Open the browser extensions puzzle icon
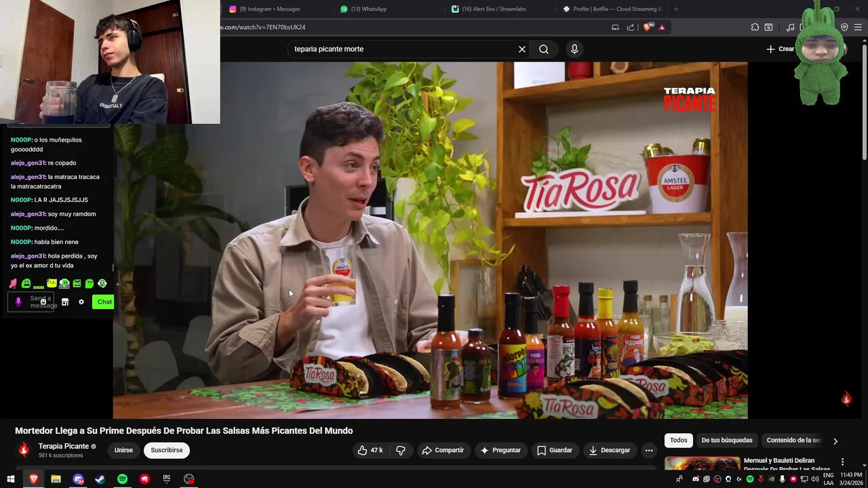Image resolution: width=868 pixels, height=488 pixels. pyautogui.click(x=755, y=27)
